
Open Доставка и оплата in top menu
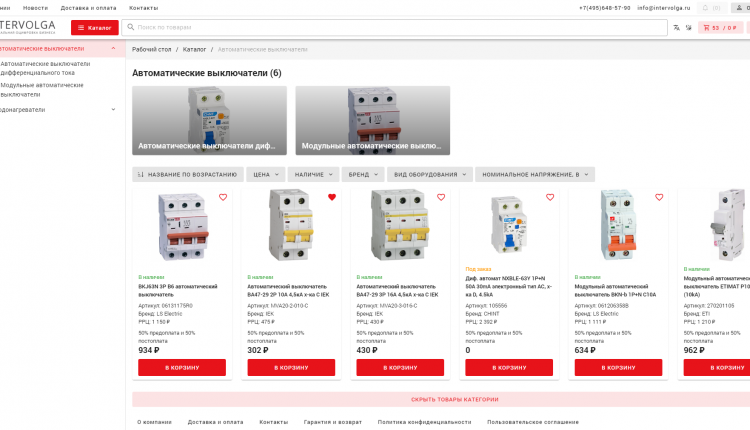pos(88,7)
